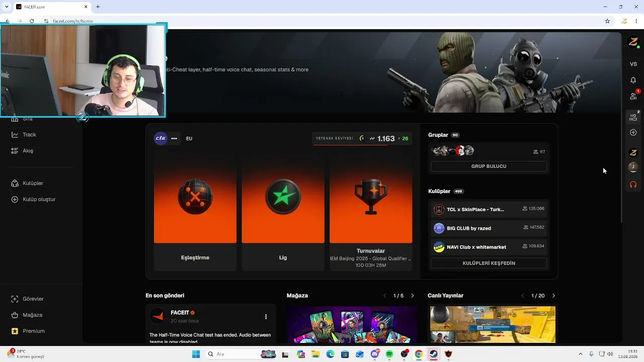Click the plus circle in right rail
Viewport: 644px width, 362px height.
[x=633, y=133]
